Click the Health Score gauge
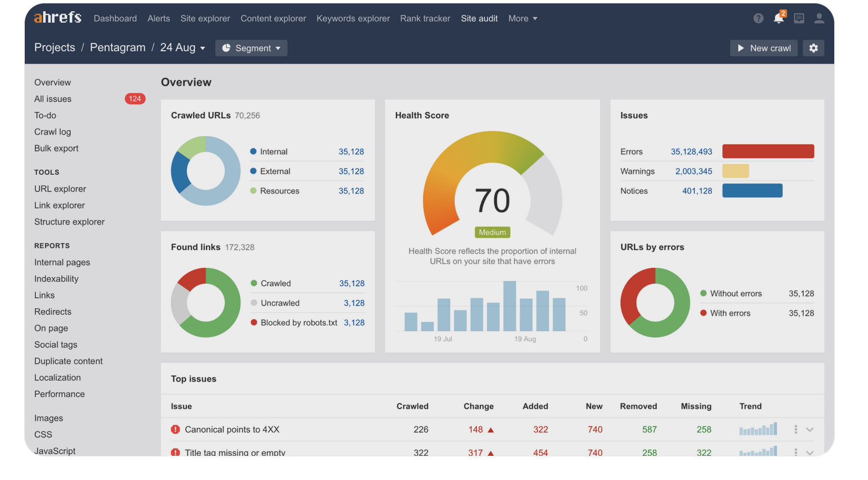Viewport: 868px width, 480px height. click(493, 184)
